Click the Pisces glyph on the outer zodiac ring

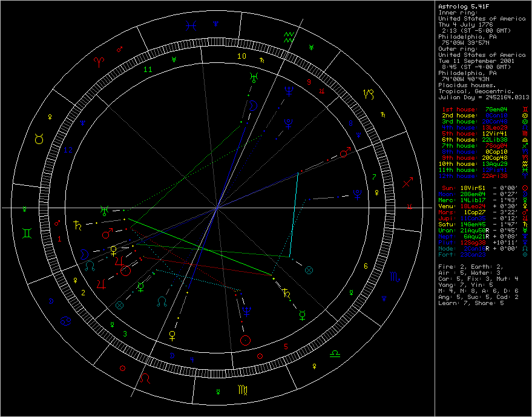[x=191, y=25]
